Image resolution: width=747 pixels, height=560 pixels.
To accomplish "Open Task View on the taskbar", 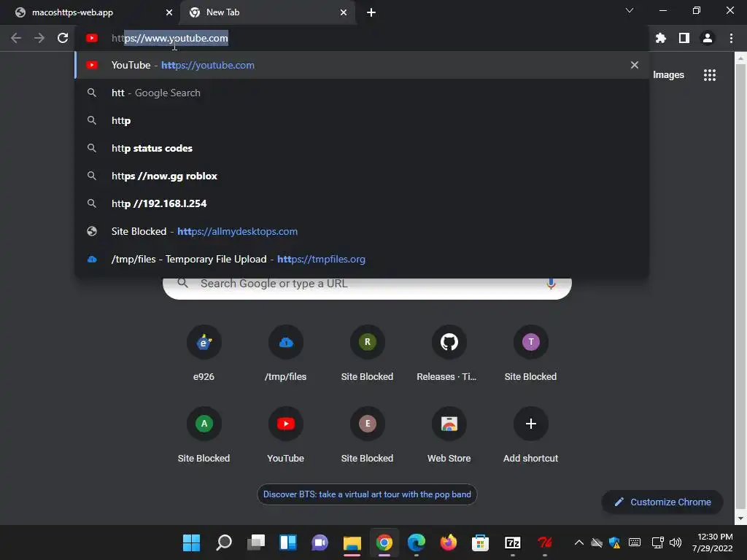I will pyautogui.click(x=256, y=542).
